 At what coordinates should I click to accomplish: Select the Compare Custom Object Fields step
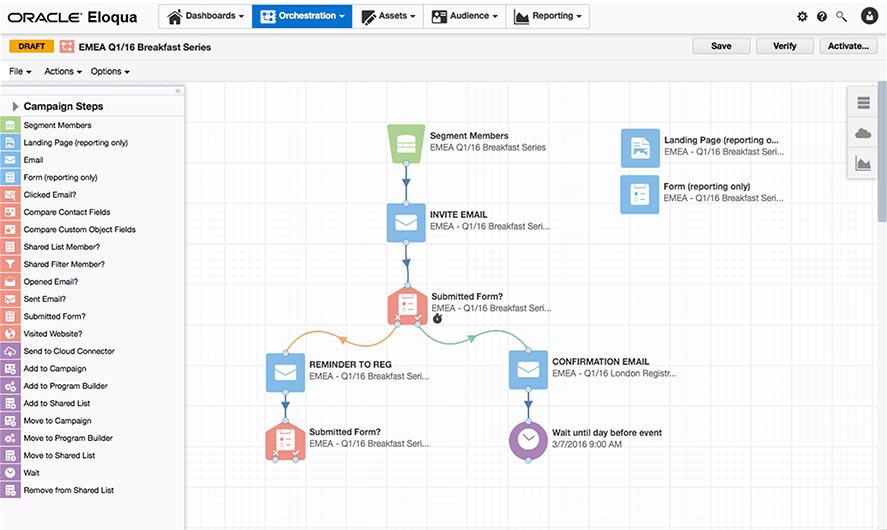[x=80, y=230]
